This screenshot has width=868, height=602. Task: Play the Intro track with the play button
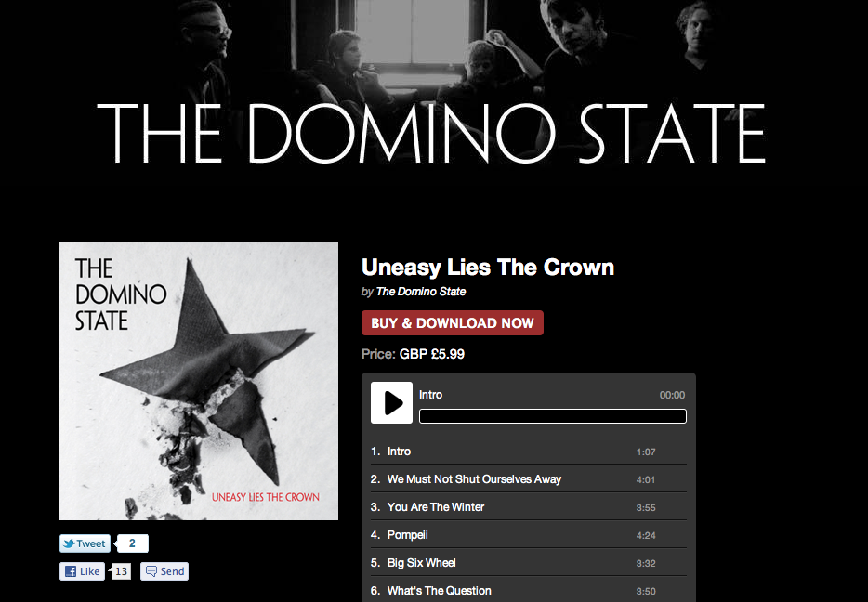pos(391,403)
